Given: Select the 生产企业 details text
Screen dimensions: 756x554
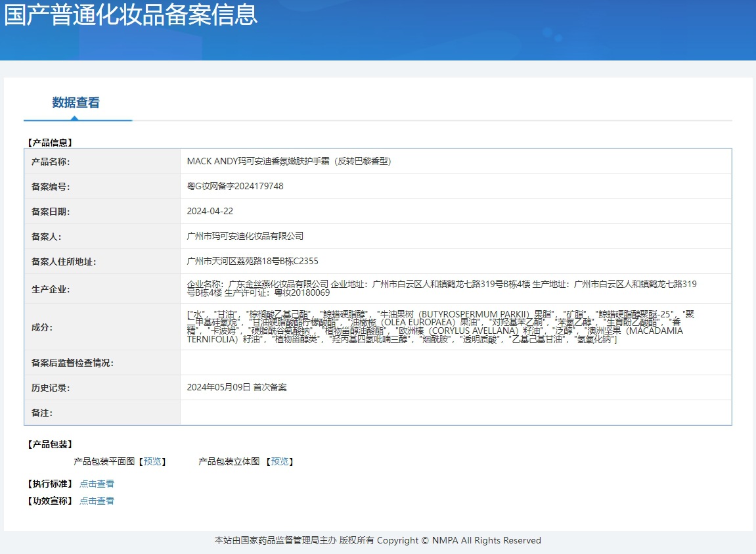Looking at the screenshot, I should coord(441,289).
